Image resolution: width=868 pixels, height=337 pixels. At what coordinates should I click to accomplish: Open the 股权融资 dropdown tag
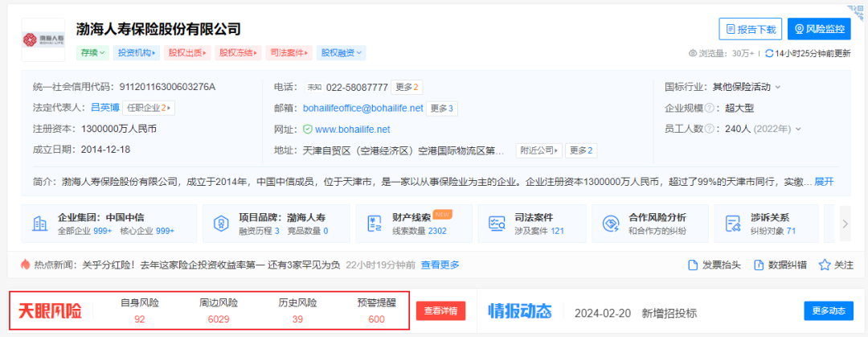pos(342,53)
